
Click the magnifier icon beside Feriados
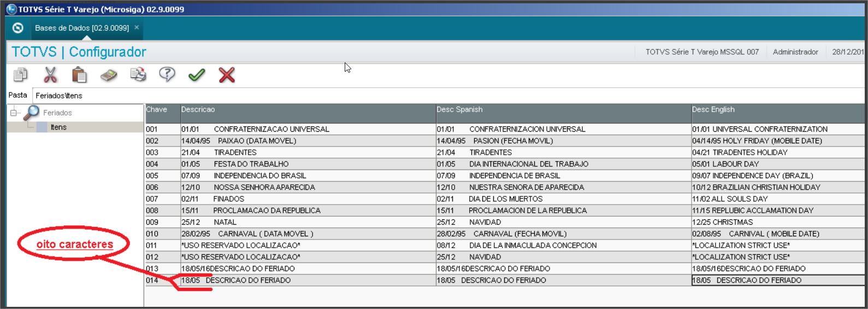[32, 113]
